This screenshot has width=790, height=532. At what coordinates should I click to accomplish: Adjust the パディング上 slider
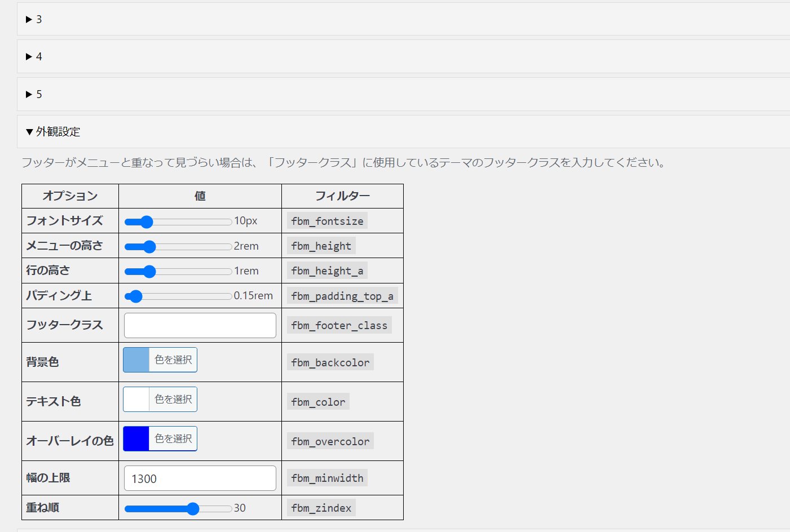point(136,296)
